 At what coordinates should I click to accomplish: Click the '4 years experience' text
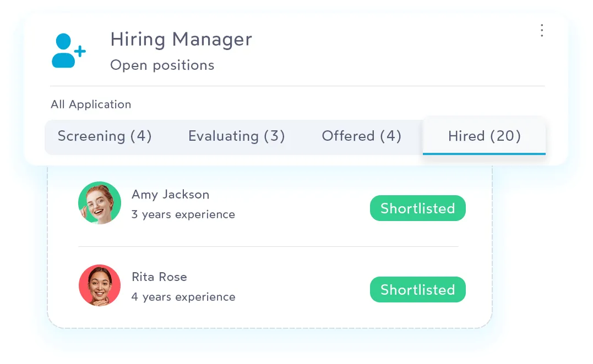coord(183,297)
